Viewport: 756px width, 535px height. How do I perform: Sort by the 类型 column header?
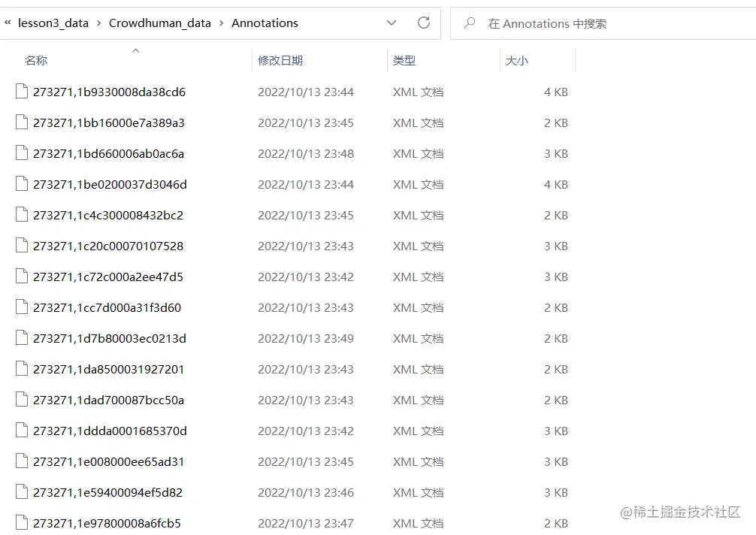click(x=404, y=61)
